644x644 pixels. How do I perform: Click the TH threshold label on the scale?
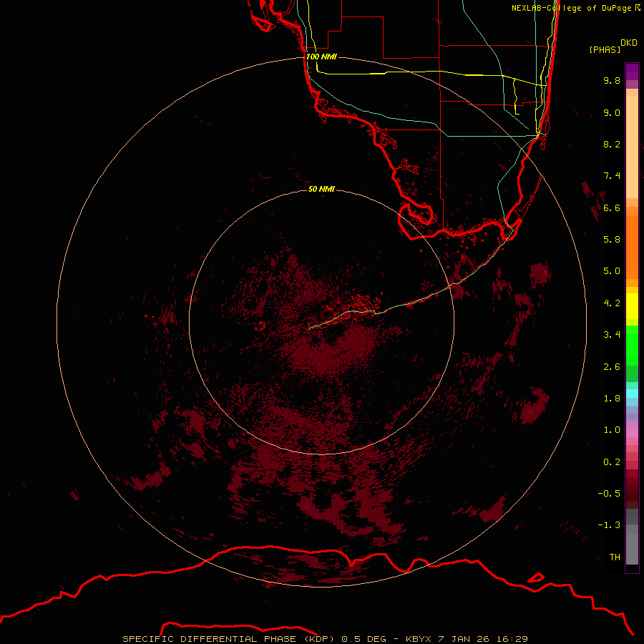point(615,557)
